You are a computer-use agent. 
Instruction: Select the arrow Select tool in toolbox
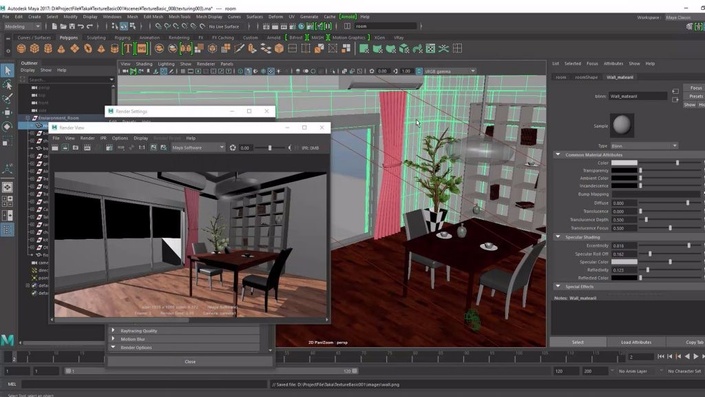click(x=7, y=70)
